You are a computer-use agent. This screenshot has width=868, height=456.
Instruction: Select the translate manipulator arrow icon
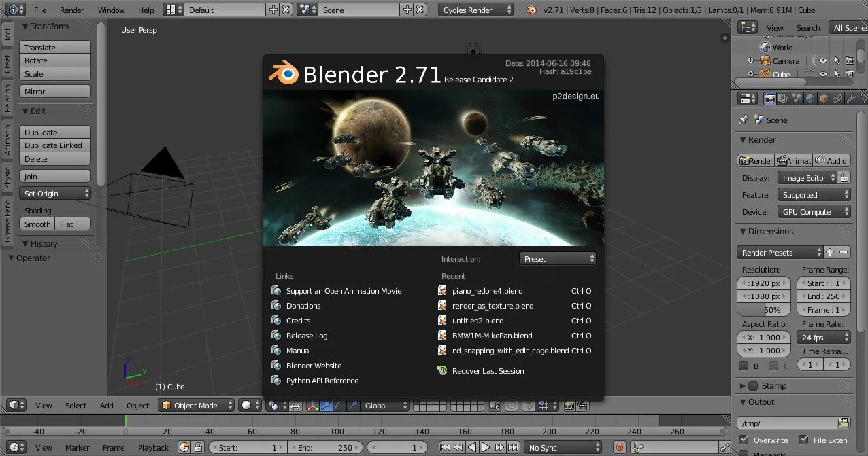[326, 406]
